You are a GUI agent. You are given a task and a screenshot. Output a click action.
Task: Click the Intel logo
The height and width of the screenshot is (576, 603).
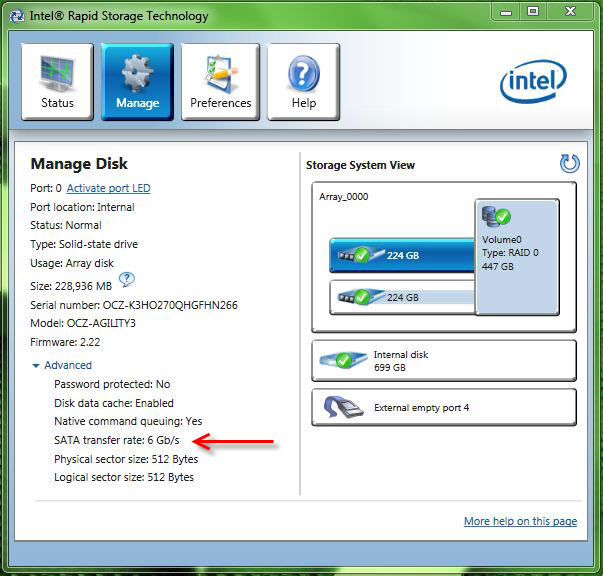point(533,82)
